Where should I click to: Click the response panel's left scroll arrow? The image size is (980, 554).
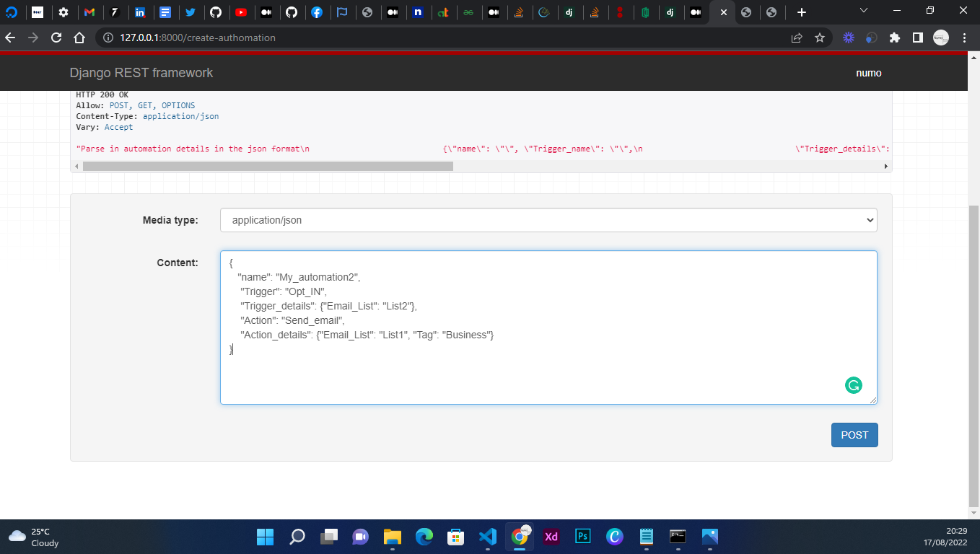coord(76,166)
